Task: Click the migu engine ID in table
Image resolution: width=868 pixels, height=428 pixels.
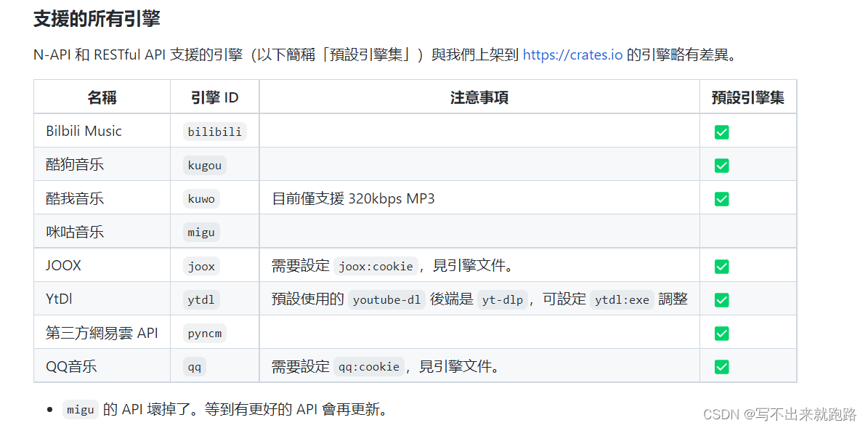Action: (x=201, y=233)
